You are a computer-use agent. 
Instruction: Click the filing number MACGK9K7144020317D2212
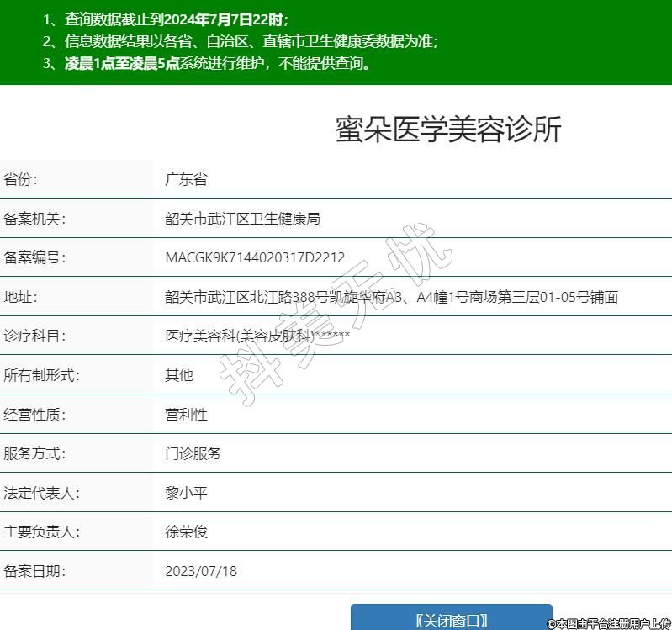point(255,257)
